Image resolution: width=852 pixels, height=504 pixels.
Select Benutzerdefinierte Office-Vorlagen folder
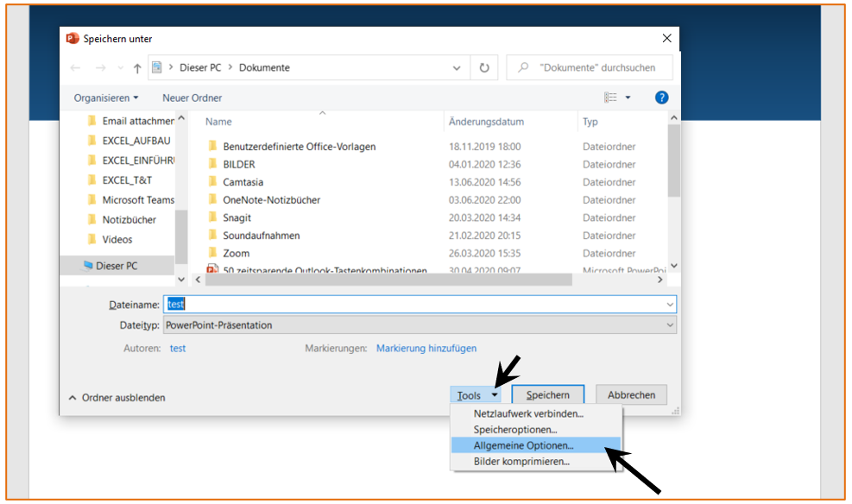pyautogui.click(x=299, y=147)
